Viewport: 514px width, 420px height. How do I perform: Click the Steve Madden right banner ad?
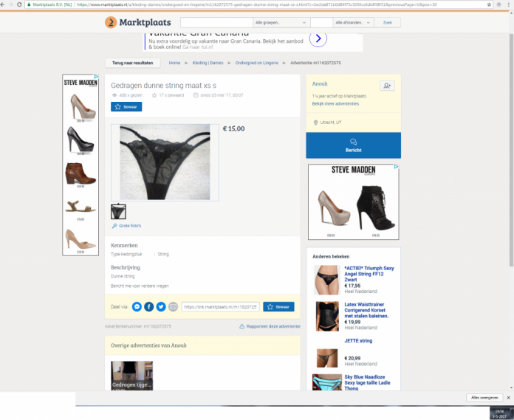tap(353, 202)
